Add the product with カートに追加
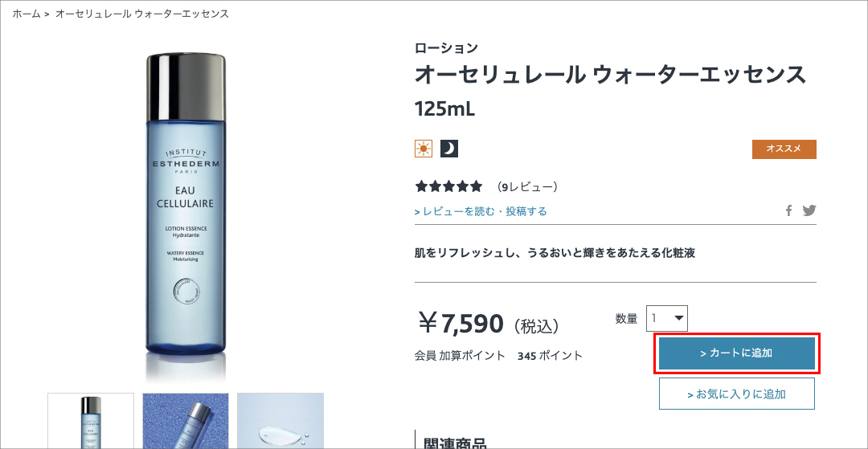Image resolution: width=868 pixels, height=449 pixels. (x=737, y=353)
